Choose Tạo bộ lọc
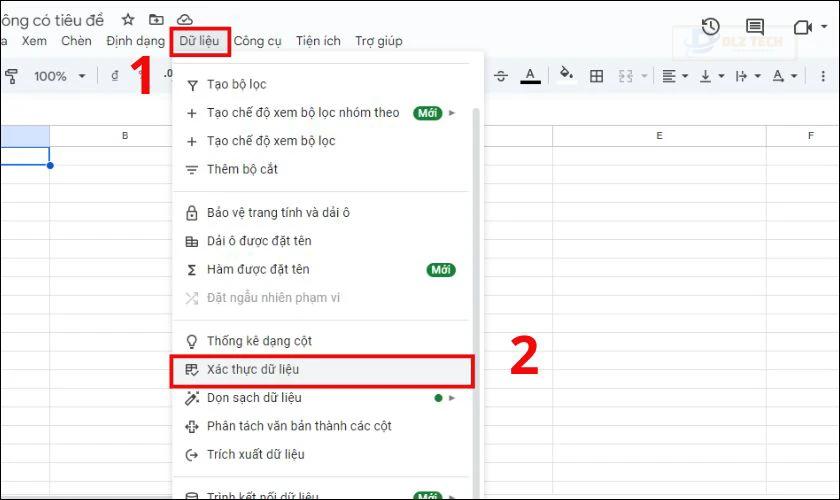This screenshot has width=840, height=500. (322, 85)
